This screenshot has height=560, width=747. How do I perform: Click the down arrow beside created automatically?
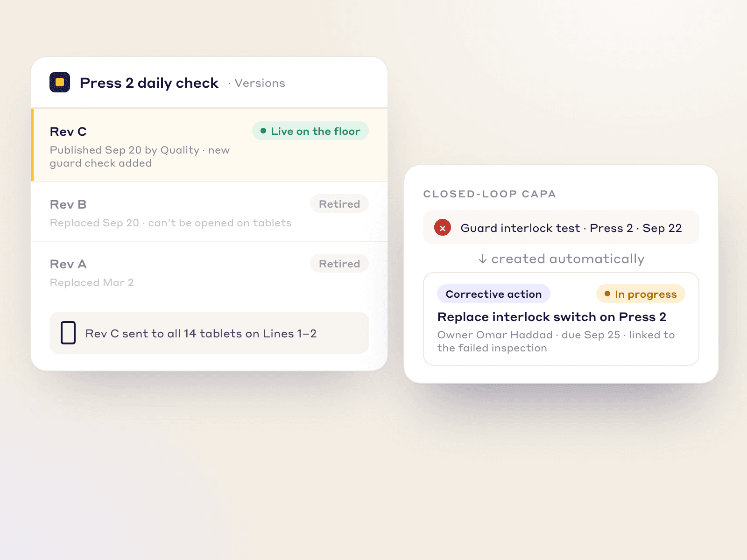pos(483,259)
